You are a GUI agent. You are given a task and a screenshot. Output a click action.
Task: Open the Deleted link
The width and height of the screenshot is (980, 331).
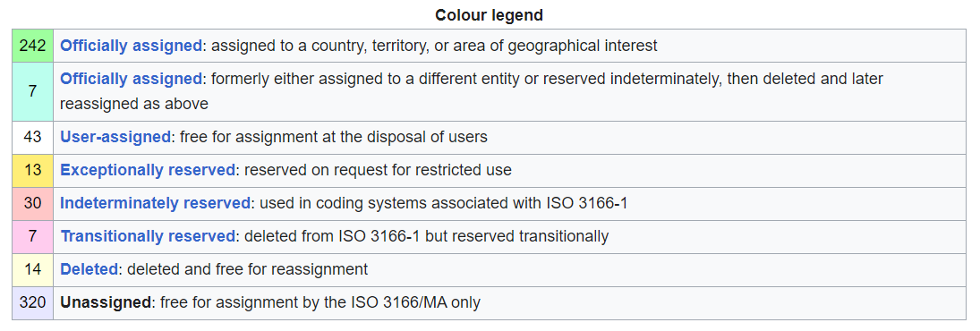[x=89, y=269]
